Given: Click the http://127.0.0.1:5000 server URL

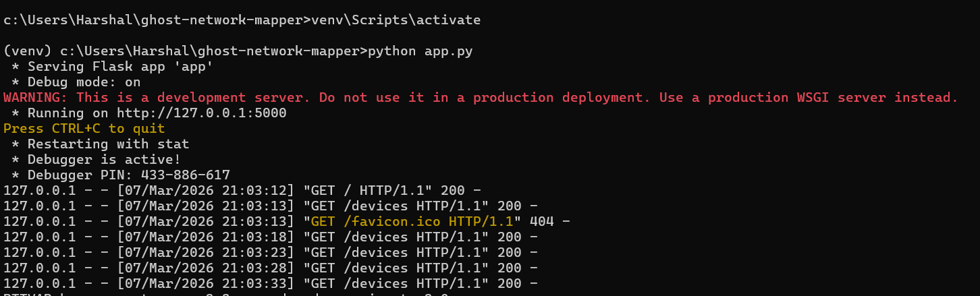Looking at the screenshot, I should click(201, 113).
